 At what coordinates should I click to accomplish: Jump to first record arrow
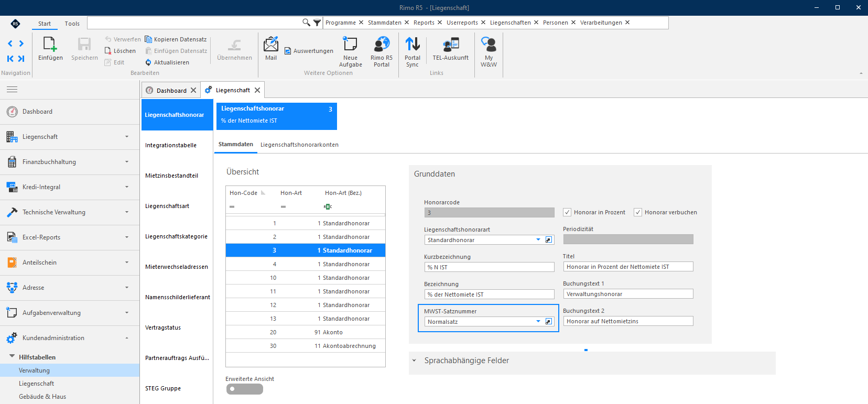(10, 59)
